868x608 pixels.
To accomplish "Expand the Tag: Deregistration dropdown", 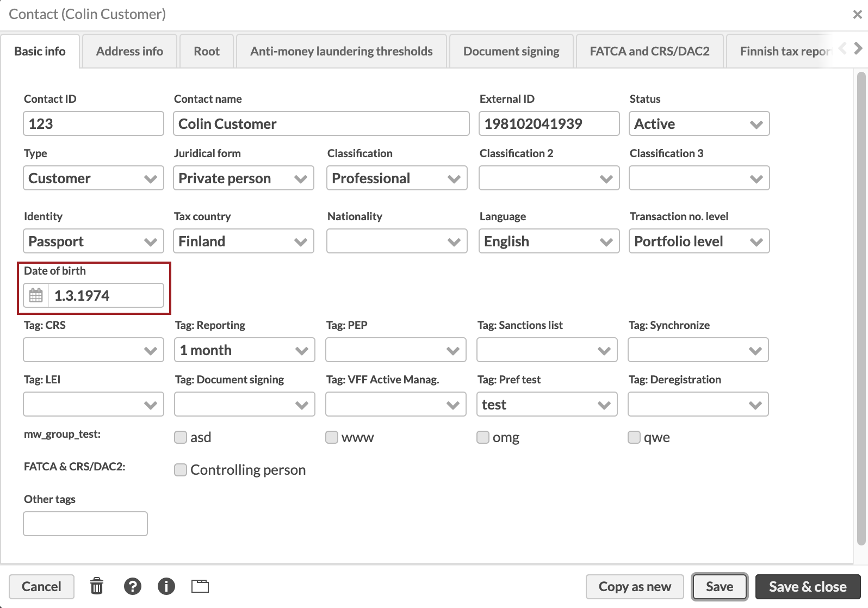I will click(698, 404).
